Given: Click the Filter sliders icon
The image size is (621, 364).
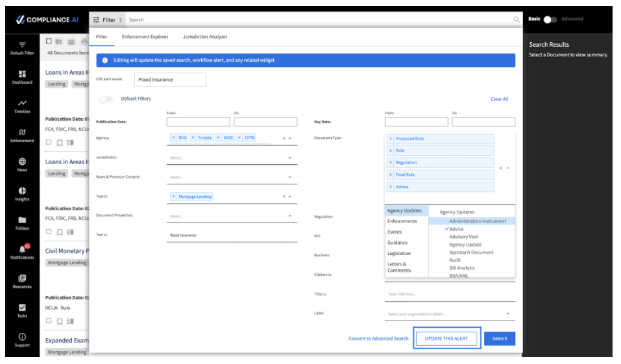Looking at the screenshot, I should (96, 20).
